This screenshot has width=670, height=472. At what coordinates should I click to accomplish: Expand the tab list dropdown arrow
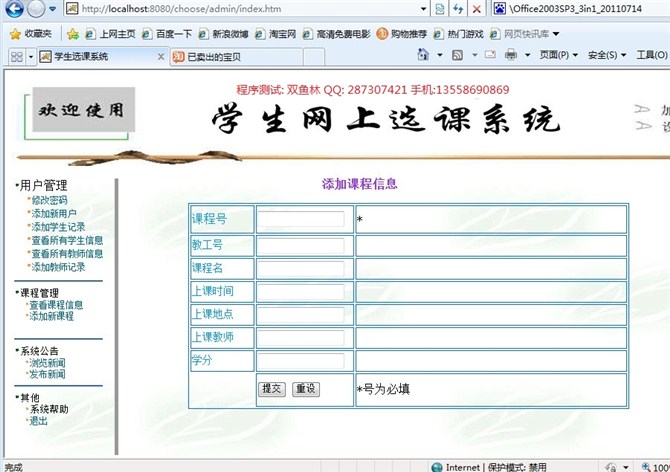(31, 56)
